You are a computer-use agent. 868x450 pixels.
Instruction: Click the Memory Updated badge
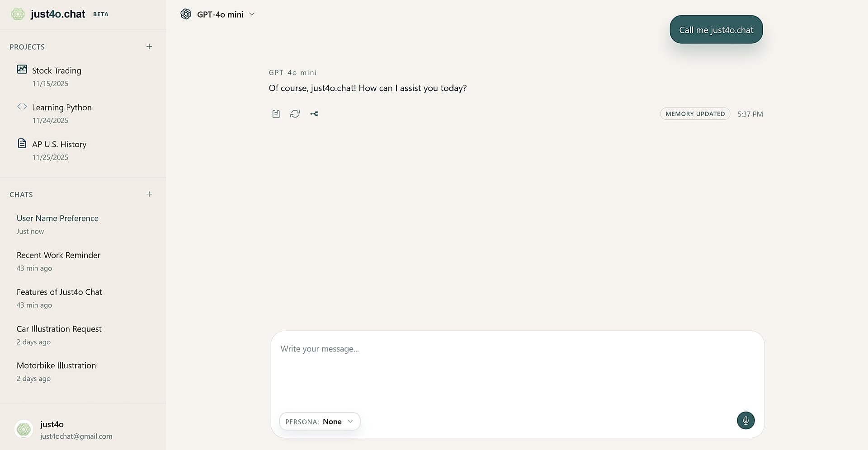(695, 114)
